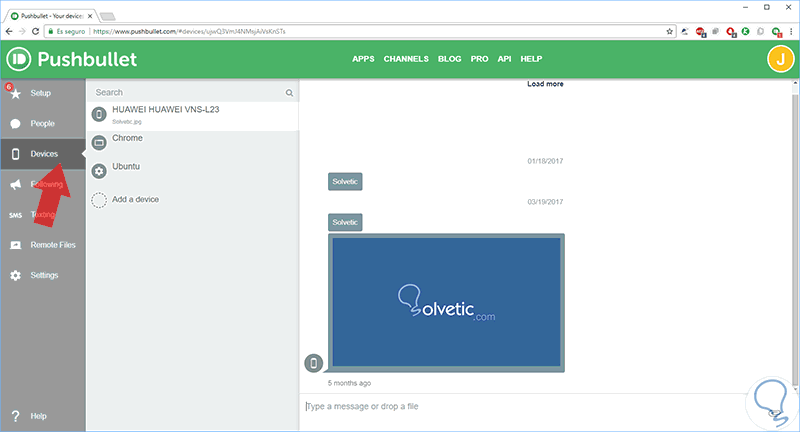Click the People label in sidebar
Image resolution: width=800 pixels, height=432 pixels.
pyautogui.click(x=42, y=124)
